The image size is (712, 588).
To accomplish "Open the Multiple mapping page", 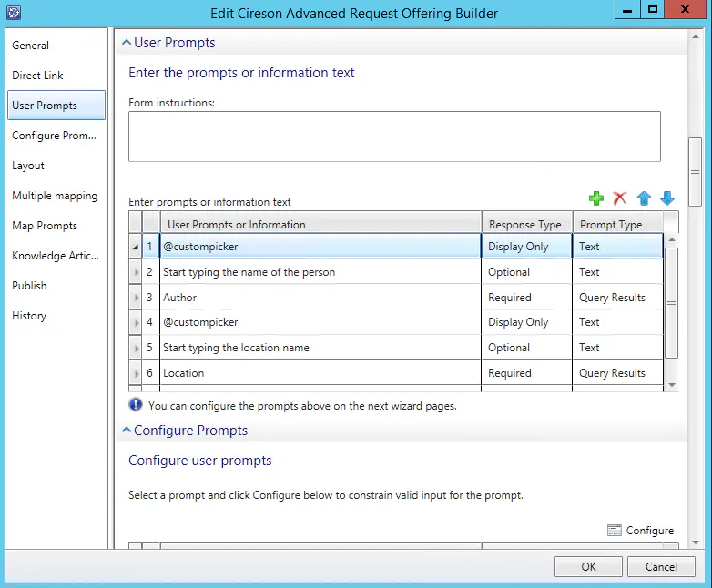I will [x=55, y=196].
